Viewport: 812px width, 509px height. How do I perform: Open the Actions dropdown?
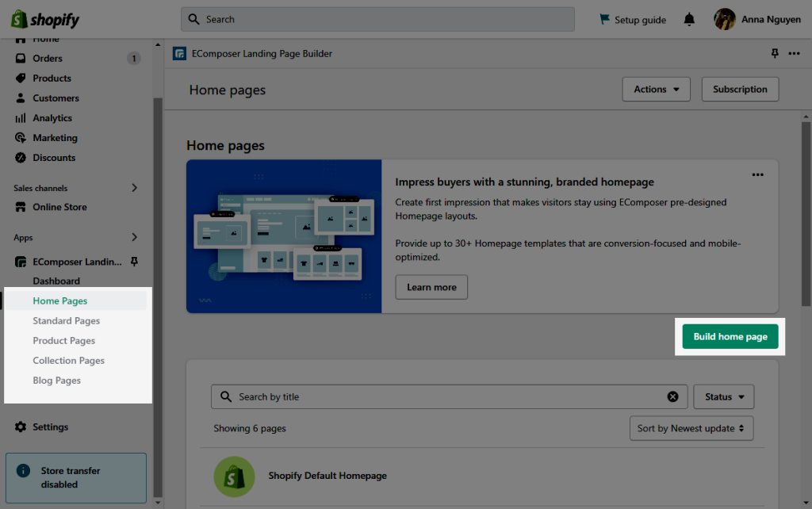(656, 89)
